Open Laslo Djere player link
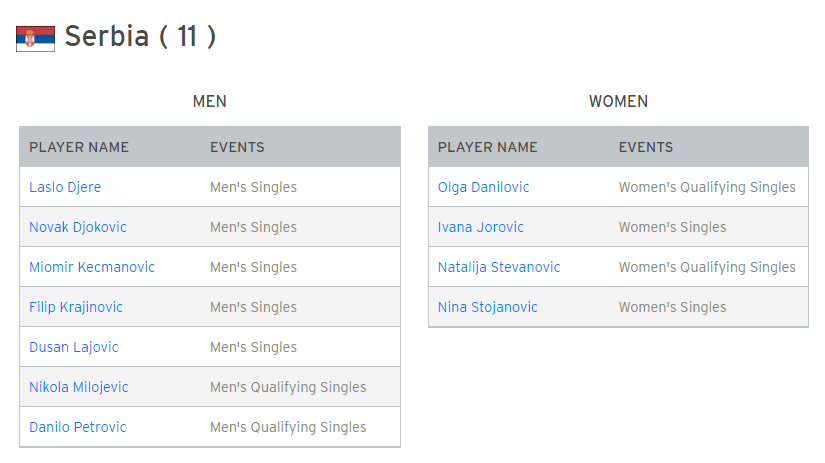 [65, 187]
